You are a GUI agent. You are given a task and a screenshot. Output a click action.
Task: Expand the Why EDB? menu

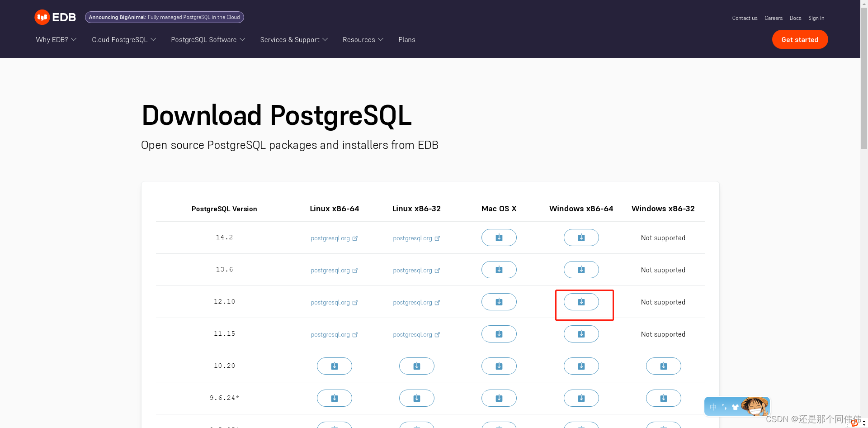(x=56, y=40)
